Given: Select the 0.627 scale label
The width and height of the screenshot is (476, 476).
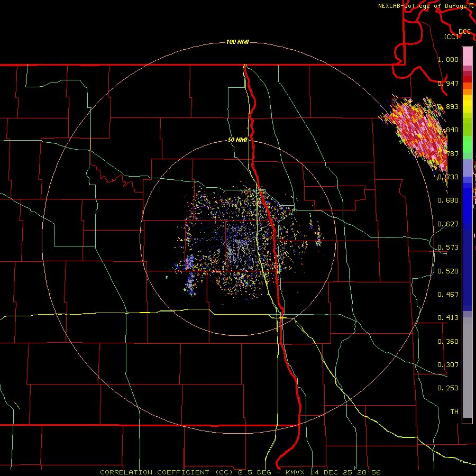Looking at the screenshot, I should 448,224.
